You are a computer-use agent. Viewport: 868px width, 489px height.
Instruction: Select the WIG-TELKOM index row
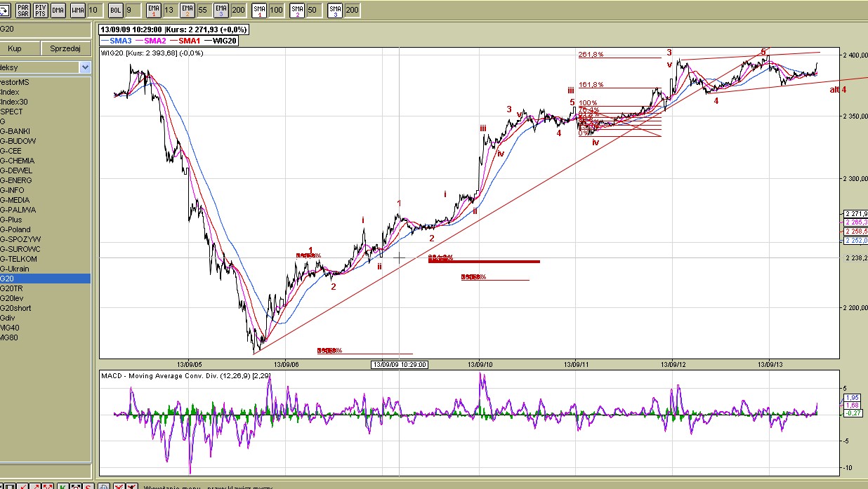45,259
